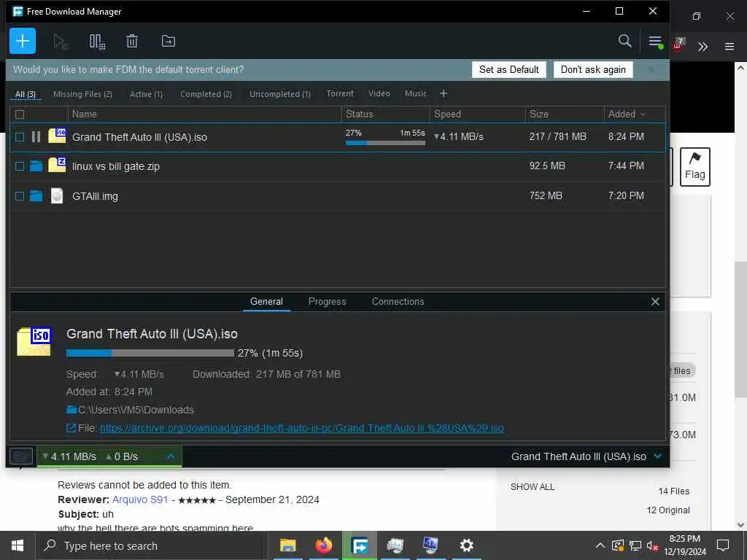
Task: Click the Don't ask again button
Action: (593, 69)
